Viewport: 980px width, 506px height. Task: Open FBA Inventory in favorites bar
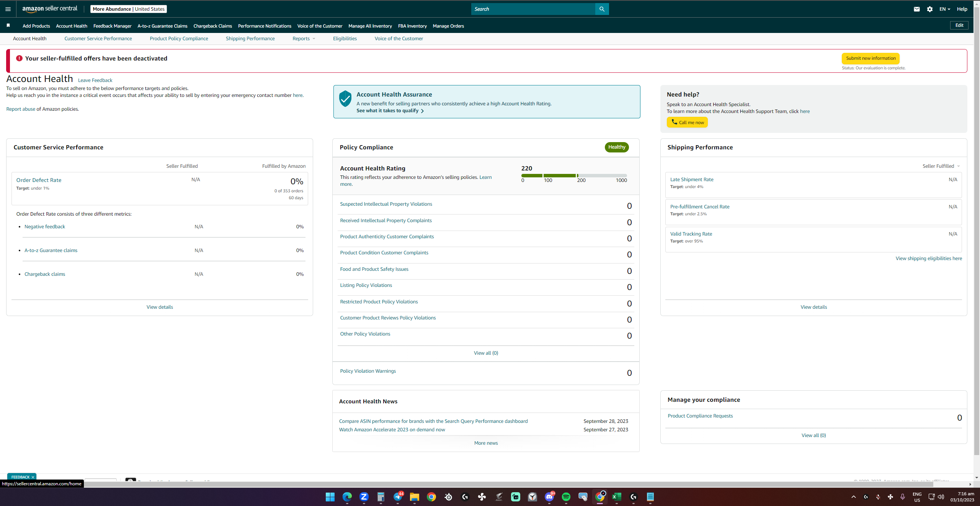coord(412,26)
